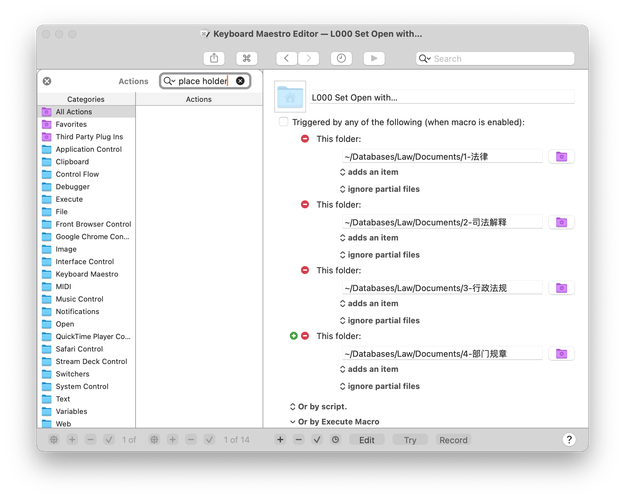Click the Run macro play button
The width and height of the screenshot is (625, 500).
[374, 58]
